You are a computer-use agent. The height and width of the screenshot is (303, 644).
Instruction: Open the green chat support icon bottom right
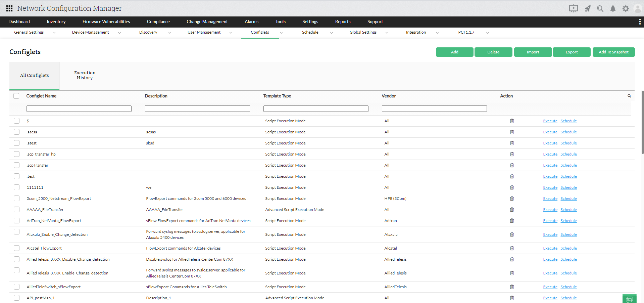(629, 298)
